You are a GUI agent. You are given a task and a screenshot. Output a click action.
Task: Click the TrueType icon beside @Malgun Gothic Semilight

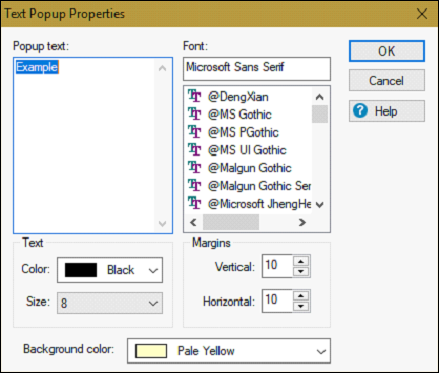(x=194, y=185)
